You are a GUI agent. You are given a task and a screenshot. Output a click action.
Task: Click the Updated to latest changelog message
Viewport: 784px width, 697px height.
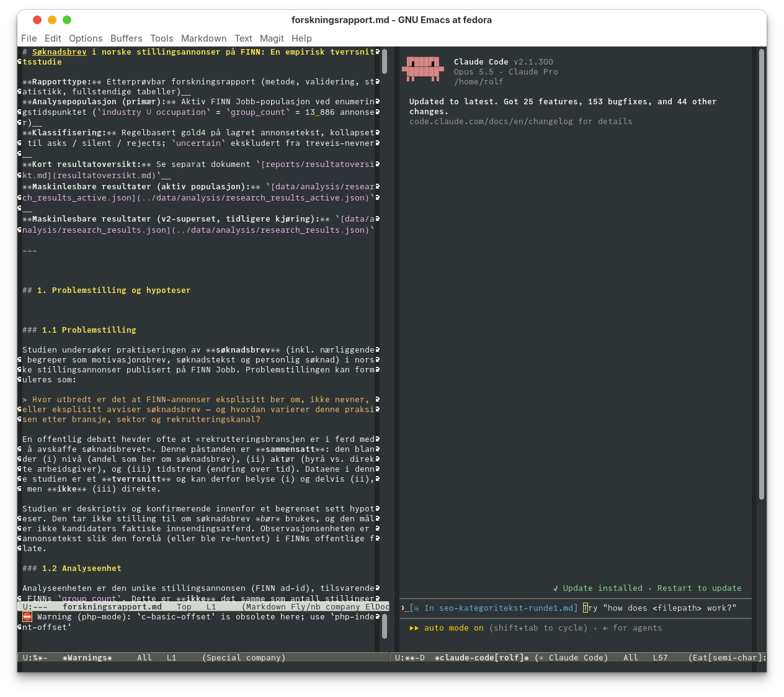[563, 107]
